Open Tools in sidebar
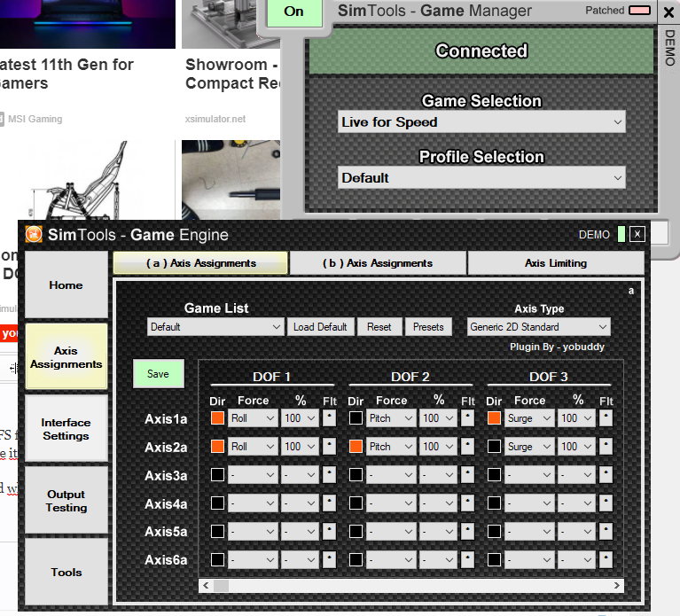Viewport: 680px width, 616px height. click(x=66, y=572)
